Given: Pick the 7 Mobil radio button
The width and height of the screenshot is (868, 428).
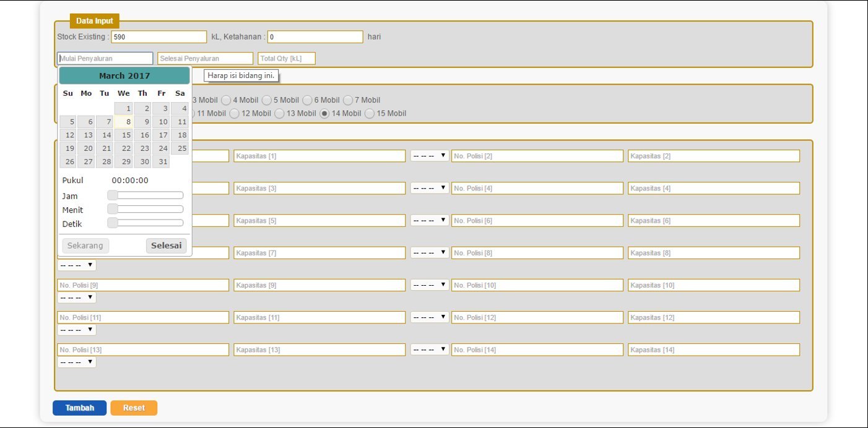Looking at the screenshot, I should [x=348, y=100].
